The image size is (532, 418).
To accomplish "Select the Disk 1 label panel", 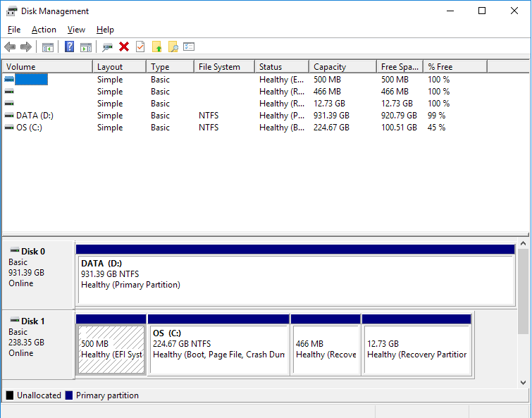I will pos(38,345).
